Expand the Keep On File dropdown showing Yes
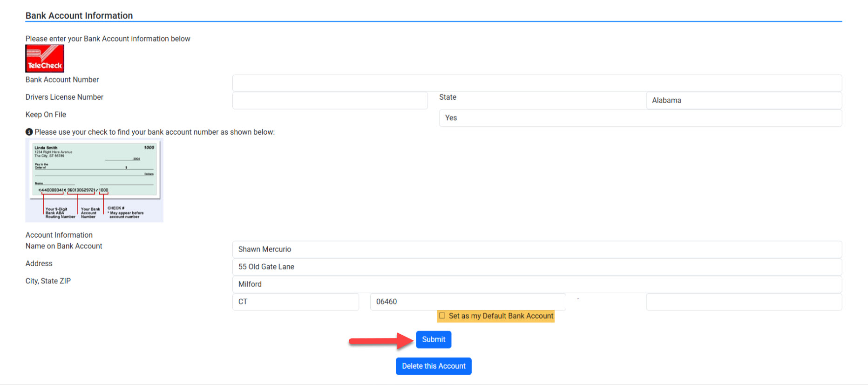Image resolution: width=868 pixels, height=385 pixels. tap(640, 118)
